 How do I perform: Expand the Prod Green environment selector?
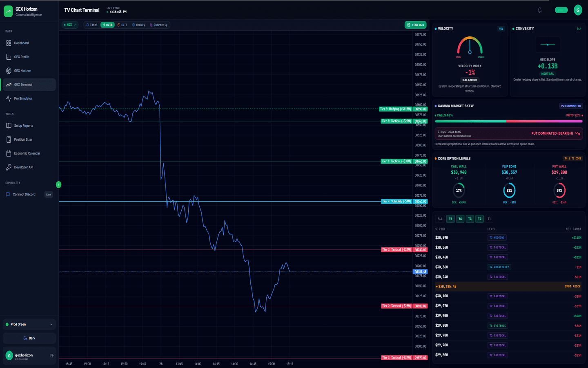click(x=29, y=324)
